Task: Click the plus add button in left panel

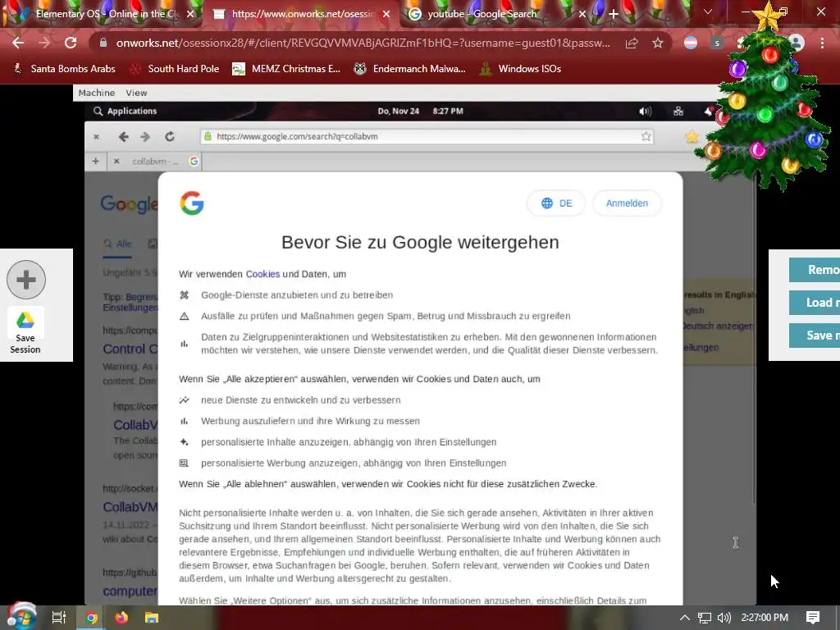Action: 25,279
